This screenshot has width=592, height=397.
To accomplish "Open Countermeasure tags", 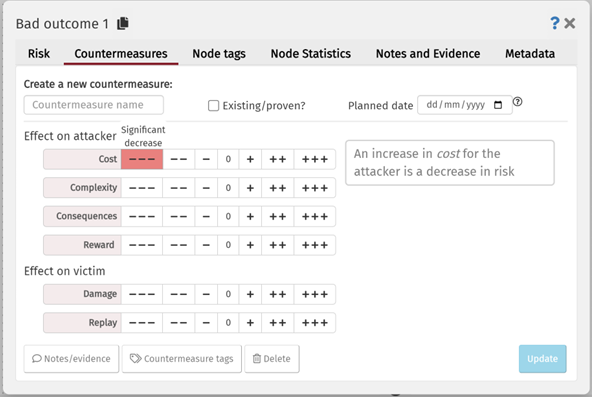I will (182, 359).
